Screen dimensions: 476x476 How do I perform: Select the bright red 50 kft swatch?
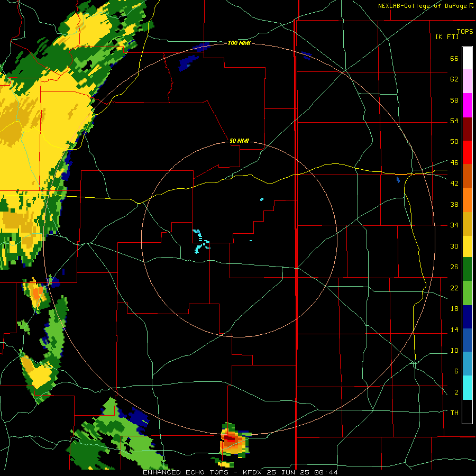click(x=467, y=152)
